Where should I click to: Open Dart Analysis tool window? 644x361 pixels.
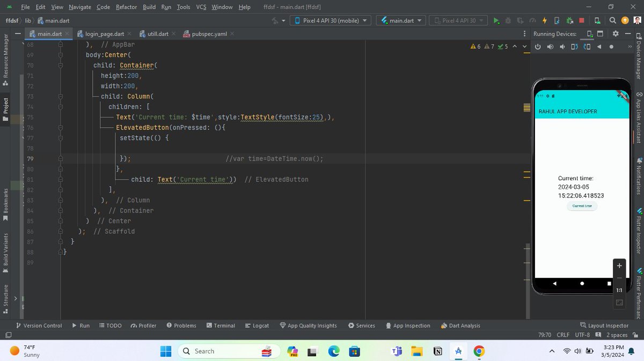click(460, 326)
